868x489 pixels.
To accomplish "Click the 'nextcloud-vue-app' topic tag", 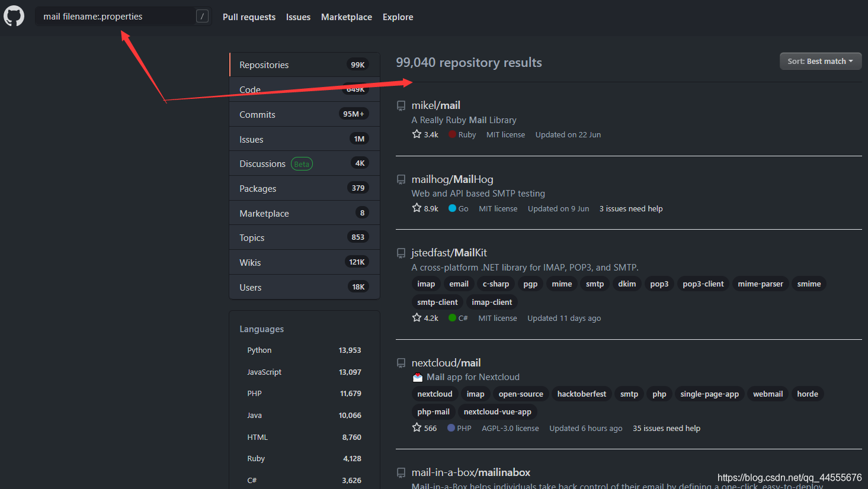I will point(498,412).
